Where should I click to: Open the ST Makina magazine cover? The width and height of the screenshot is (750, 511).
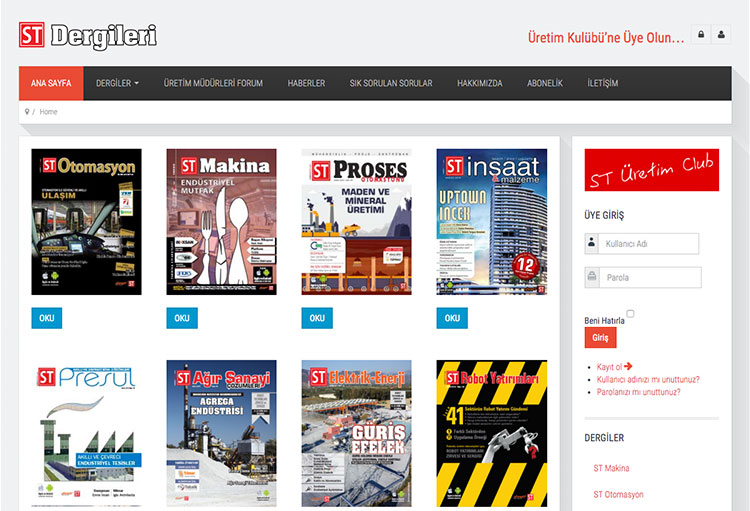(221, 222)
